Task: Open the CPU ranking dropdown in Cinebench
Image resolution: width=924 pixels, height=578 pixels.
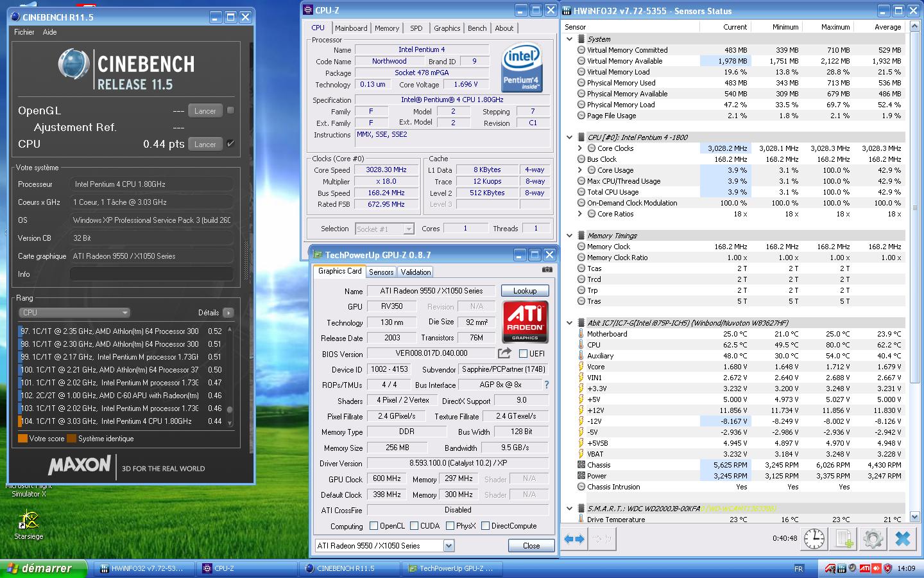Action: [74, 313]
